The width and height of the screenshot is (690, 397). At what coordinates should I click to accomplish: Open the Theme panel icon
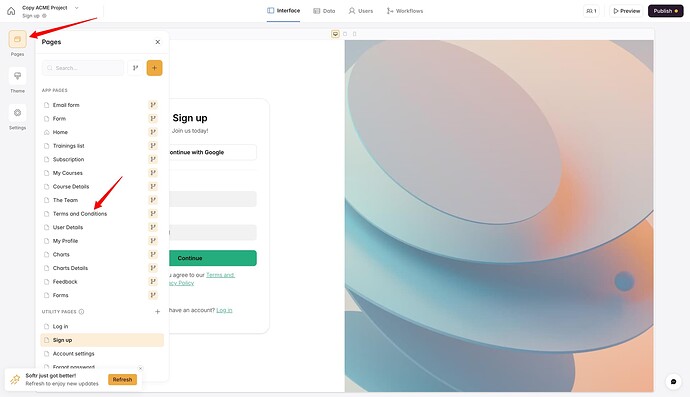click(x=17, y=76)
